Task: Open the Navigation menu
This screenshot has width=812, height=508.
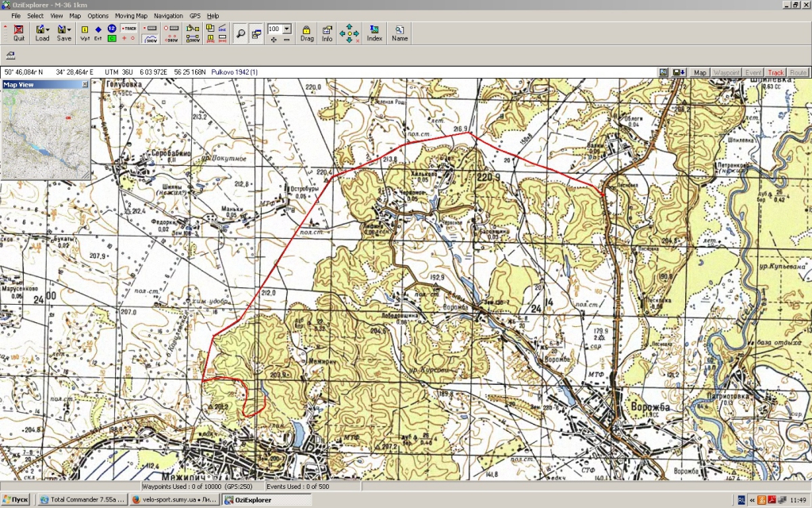Action: [168, 16]
